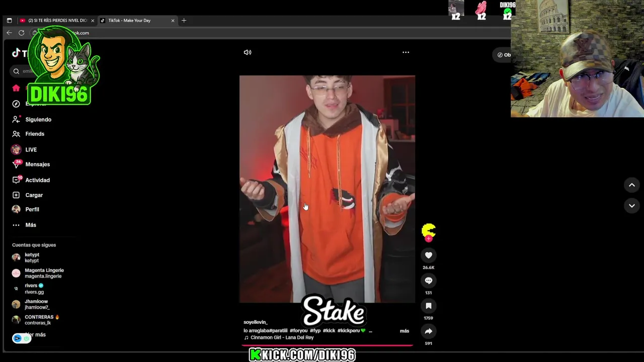Click the For You home icon
This screenshot has width=644, height=362.
16,88
